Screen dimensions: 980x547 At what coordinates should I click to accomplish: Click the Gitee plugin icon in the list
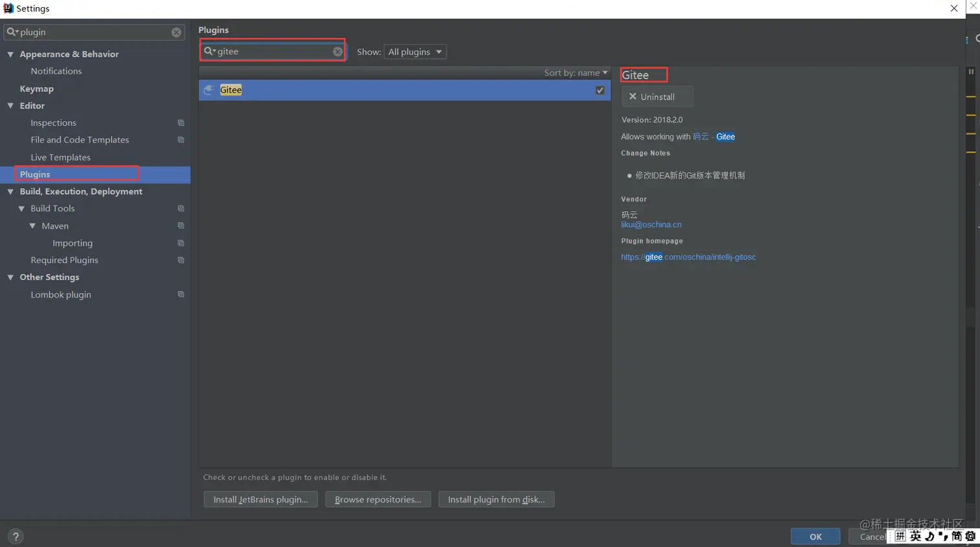[209, 90]
